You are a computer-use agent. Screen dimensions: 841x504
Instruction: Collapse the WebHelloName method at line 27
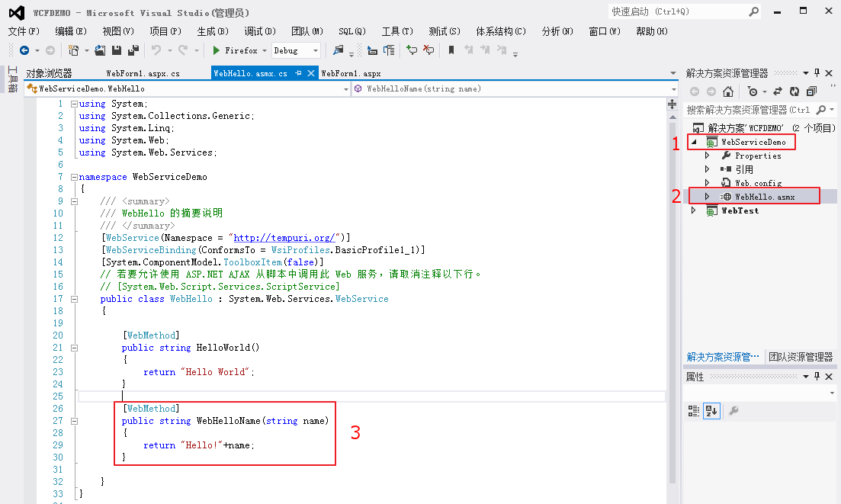coord(74,422)
